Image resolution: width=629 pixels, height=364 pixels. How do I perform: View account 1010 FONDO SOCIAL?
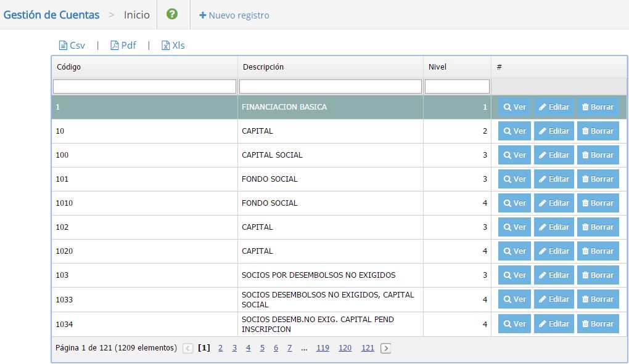point(514,203)
